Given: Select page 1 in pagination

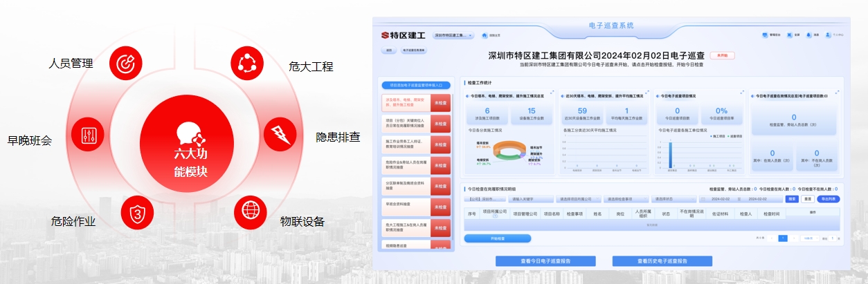Looking at the screenshot, I should pyautogui.click(x=783, y=238).
